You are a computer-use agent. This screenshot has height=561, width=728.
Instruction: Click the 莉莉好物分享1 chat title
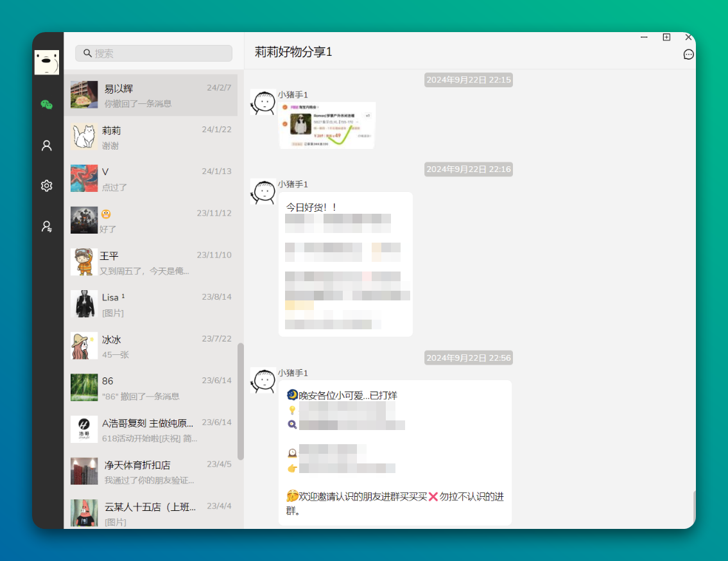coord(293,52)
